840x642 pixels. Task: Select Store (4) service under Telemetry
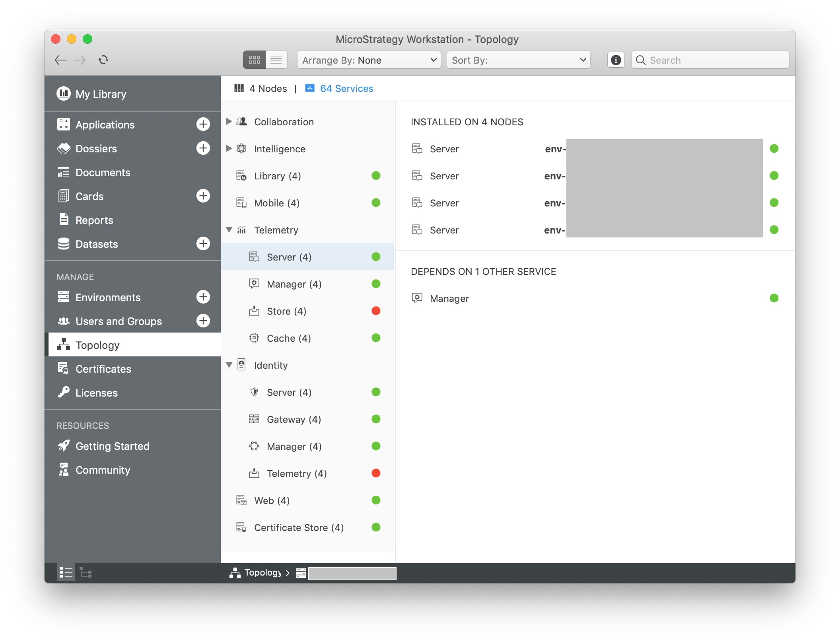tap(286, 311)
